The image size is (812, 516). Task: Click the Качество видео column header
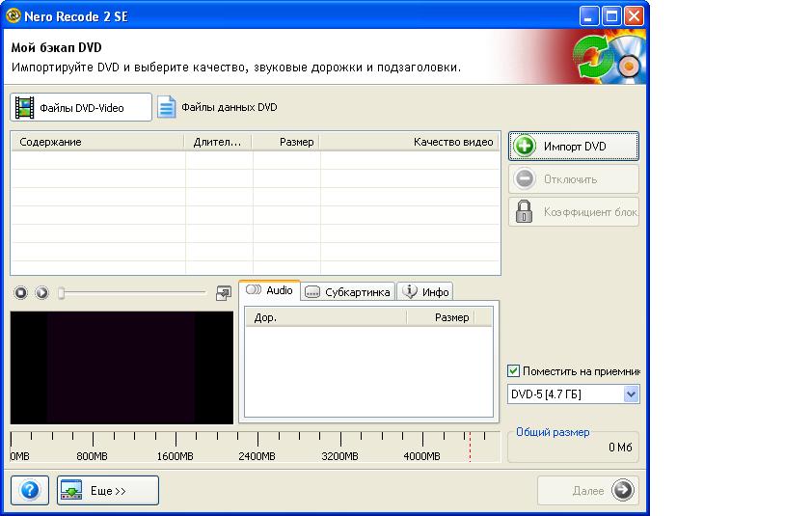(x=410, y=142)
